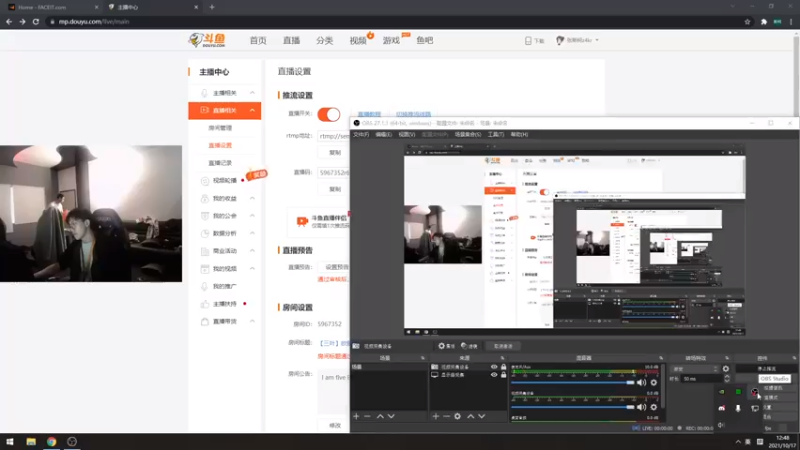Click the NVIDIA tray icon

[721, 392]
